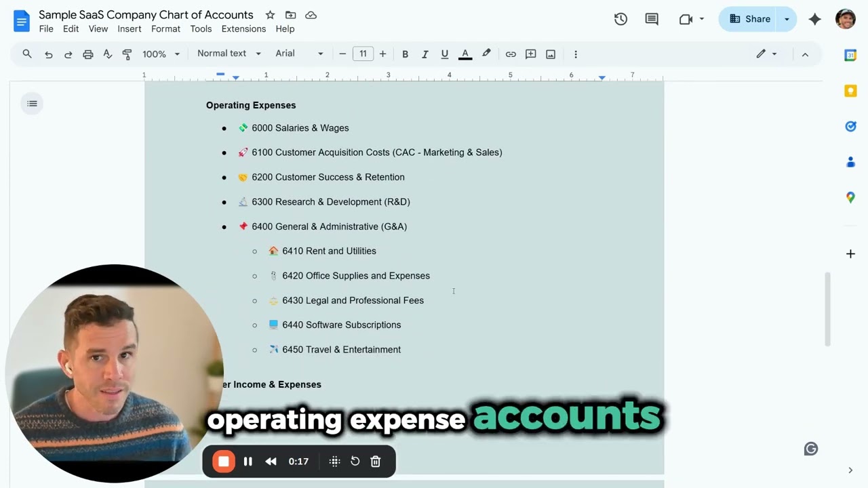Insert a link
The width and height of the screenshot is (868, 488).
pyautogui.click(x=511, y=54)
